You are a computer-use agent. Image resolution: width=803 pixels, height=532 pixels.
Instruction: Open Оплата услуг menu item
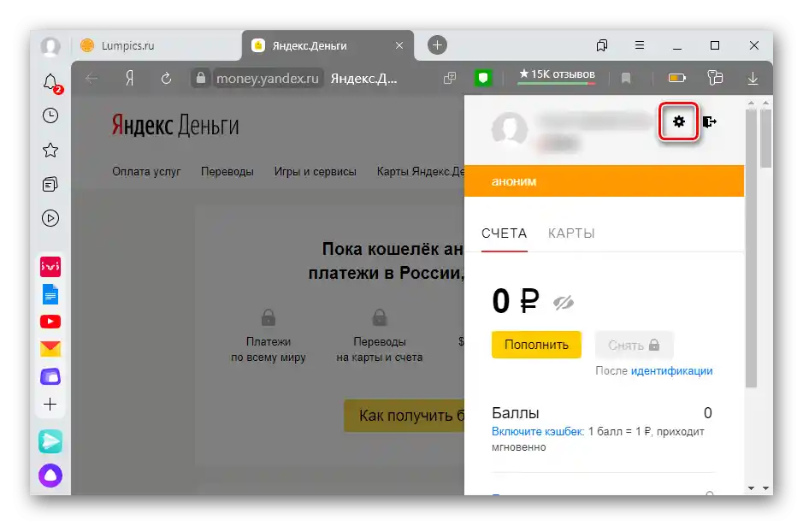[x=146, y=172]
